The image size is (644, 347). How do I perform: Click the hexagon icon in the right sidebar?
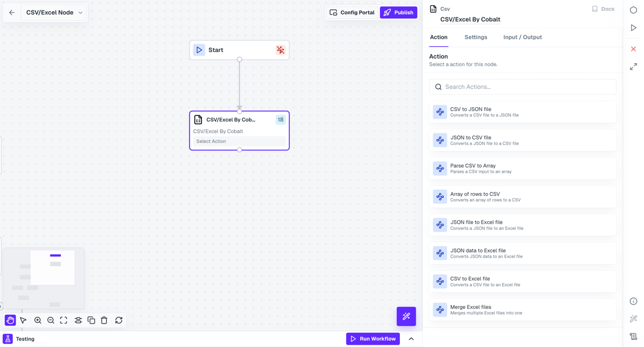633,11
